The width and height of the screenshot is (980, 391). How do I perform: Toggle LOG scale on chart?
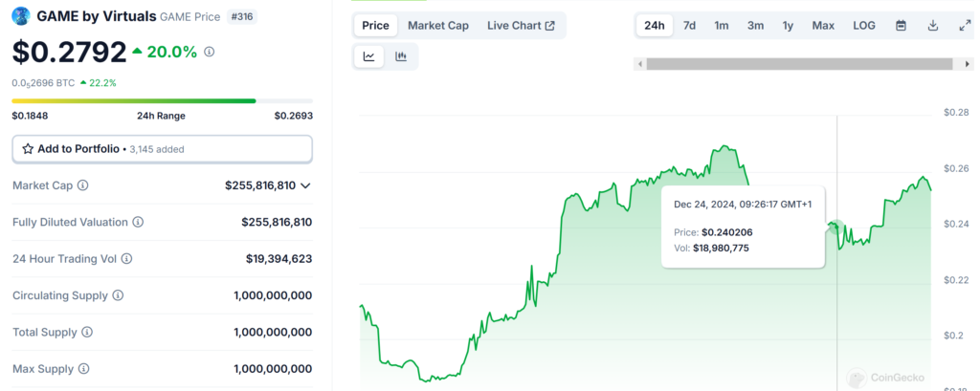tap(863, 26)
